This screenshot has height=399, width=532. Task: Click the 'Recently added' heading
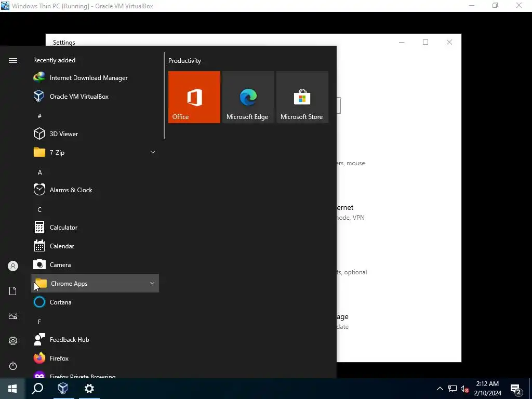coord(54,60)
